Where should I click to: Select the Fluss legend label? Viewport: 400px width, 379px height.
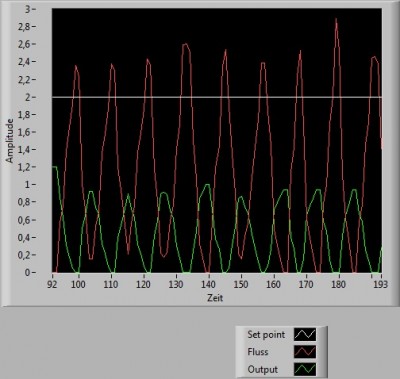point(258,352)
